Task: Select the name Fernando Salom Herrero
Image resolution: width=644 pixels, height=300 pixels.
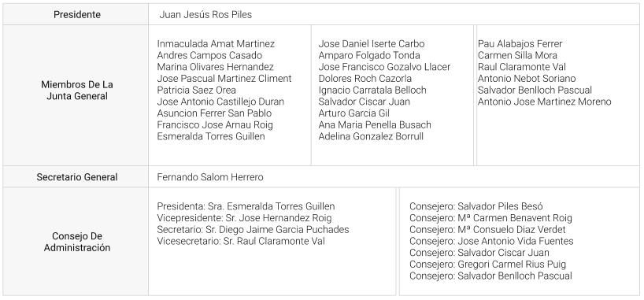Action: tap(210, 177)
